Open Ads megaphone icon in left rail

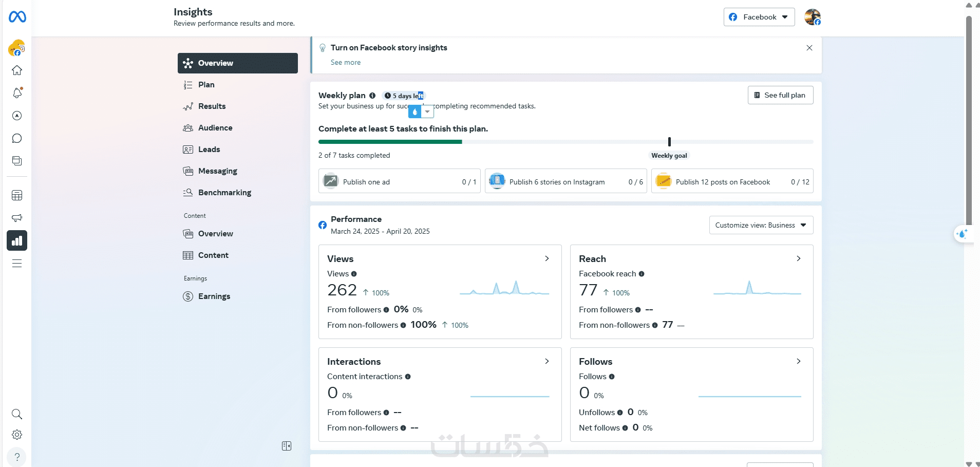coord(17,218)
